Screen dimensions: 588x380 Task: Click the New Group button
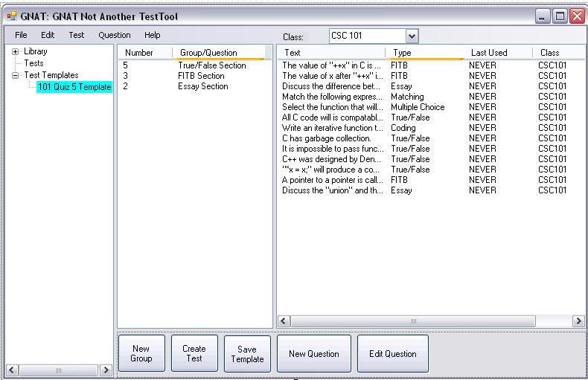click(x=141, y=353)
